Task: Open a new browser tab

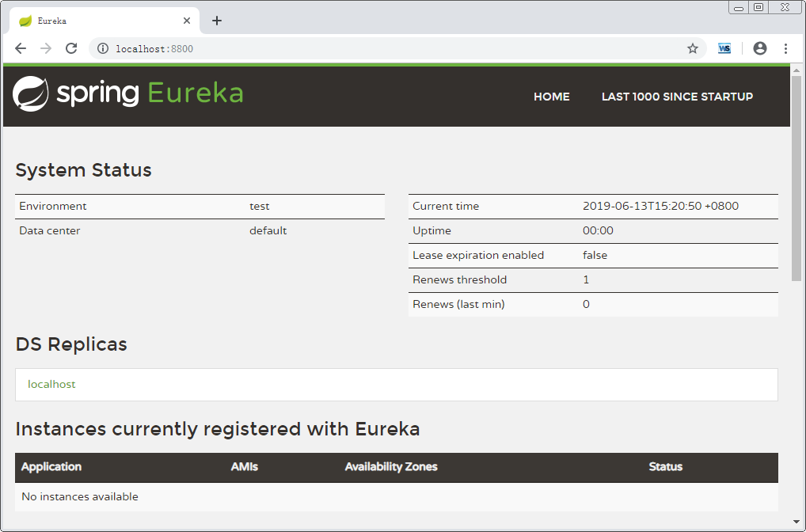Action: [217, 21]
